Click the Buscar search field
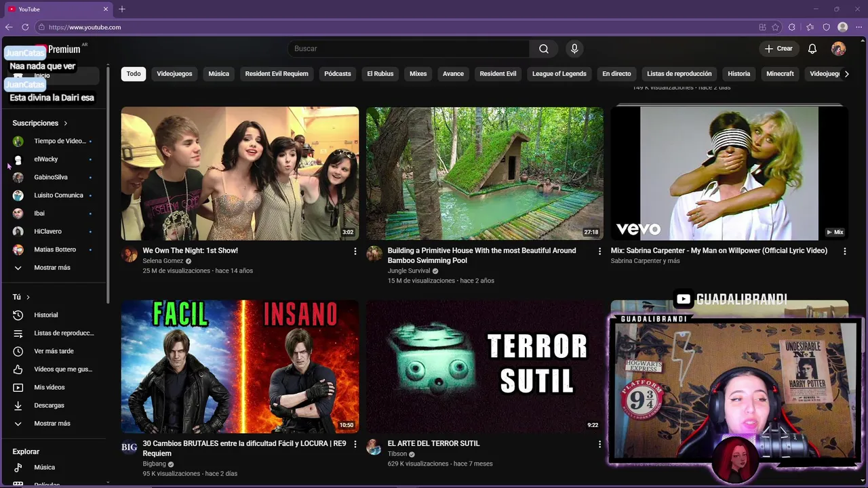The width and height of the screenshot is (868, 488). (x=409, y=49)
